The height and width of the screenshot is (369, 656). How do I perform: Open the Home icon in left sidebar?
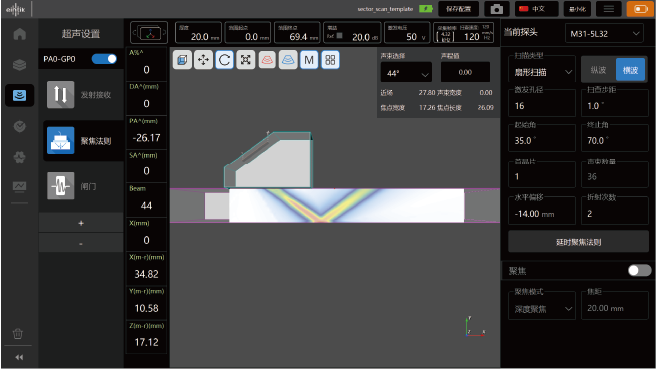coord(20,34)
